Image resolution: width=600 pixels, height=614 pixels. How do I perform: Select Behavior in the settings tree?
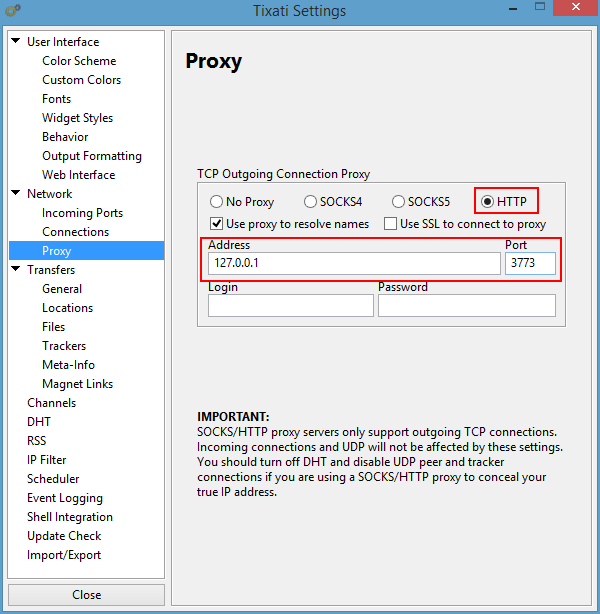coord(65,137)
